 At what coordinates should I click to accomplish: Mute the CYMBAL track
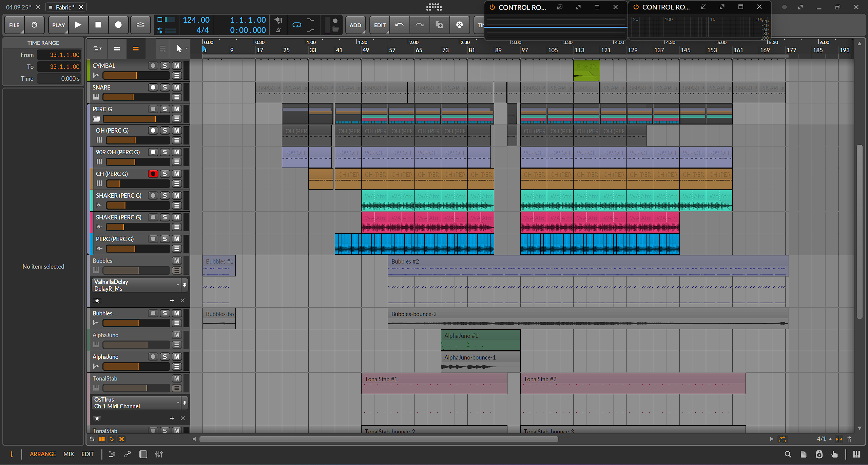coord(177,66)
